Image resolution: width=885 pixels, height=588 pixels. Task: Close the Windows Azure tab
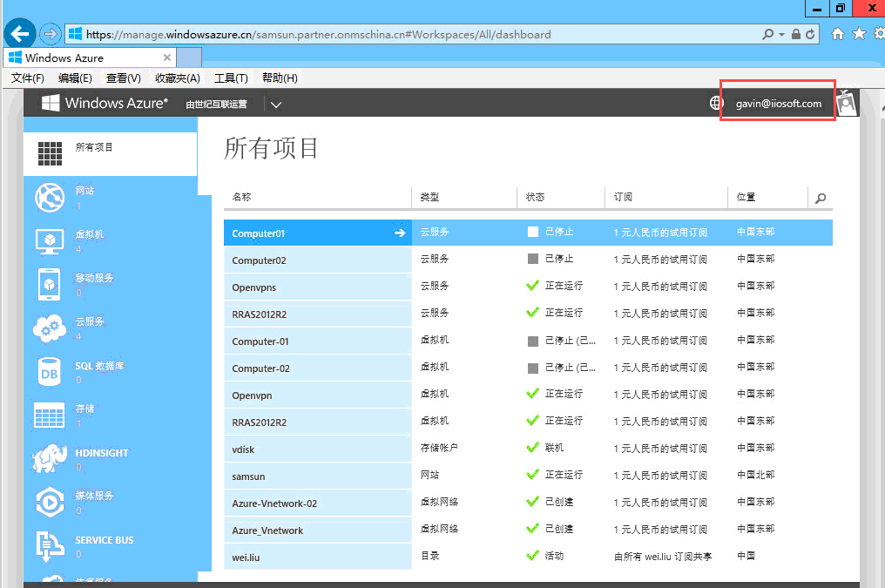pyautogui.click(x=167, y=57)
